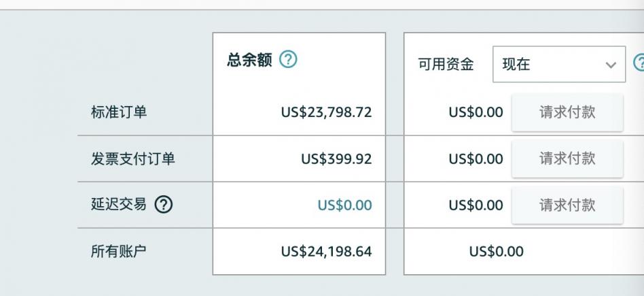This screenshot has width=644, height=296.
Task: Click the 可用资金 label text
Action: (x=446, y=64)
